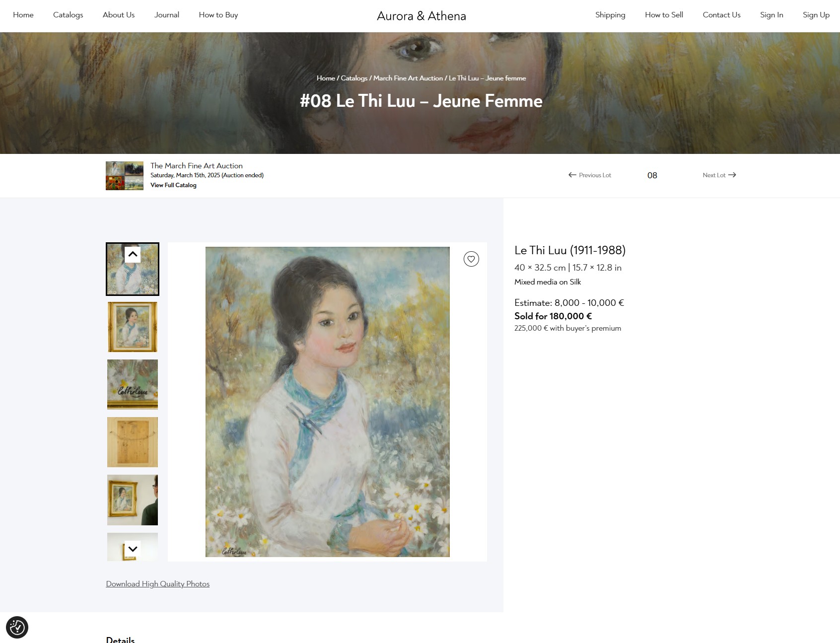Open cookie preferences icon

[x=17, y=627]
